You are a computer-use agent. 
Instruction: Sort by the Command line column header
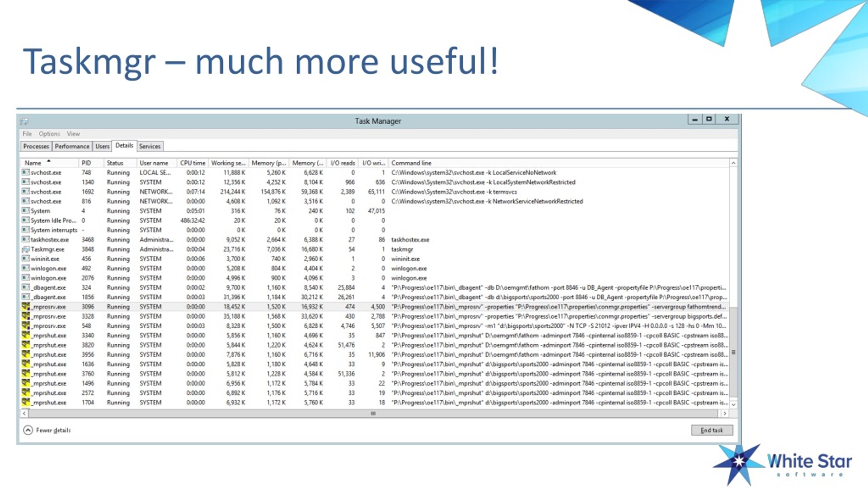click(559, 163)
